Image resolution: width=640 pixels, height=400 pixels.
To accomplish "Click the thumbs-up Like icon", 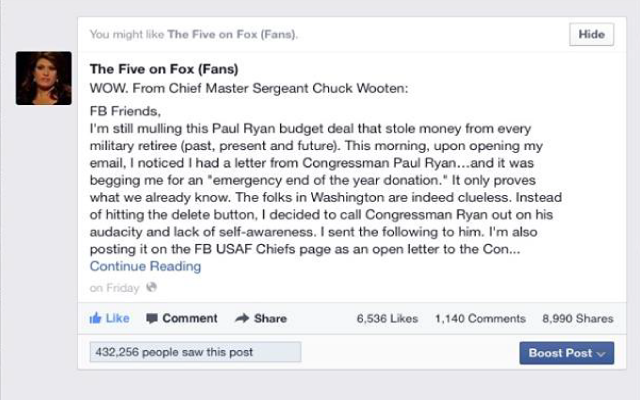I will tap(96, 319).
